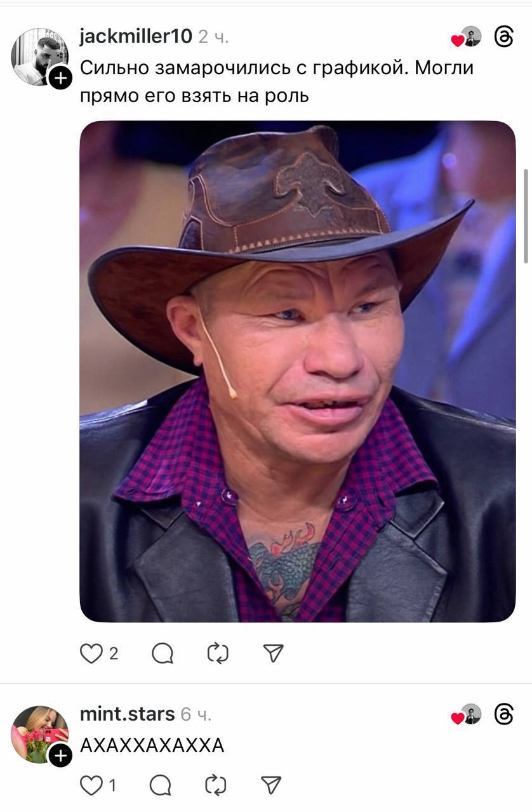Open reply bubble under mint.stars comment

coord(161,785)
